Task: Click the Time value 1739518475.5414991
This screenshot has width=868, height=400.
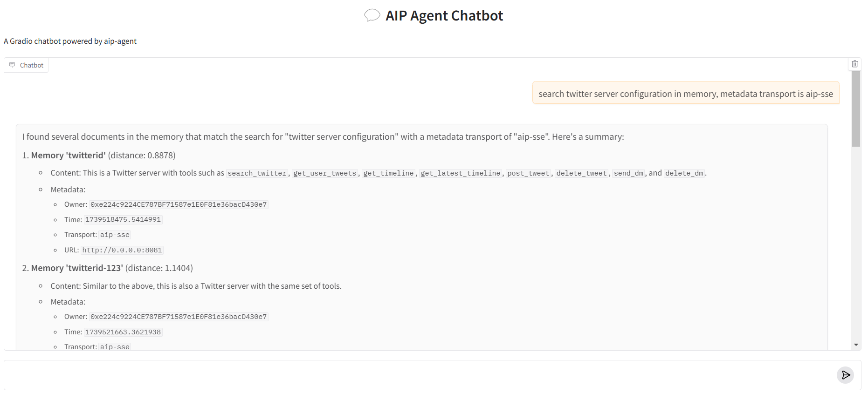Action: (x=123, y=219)
